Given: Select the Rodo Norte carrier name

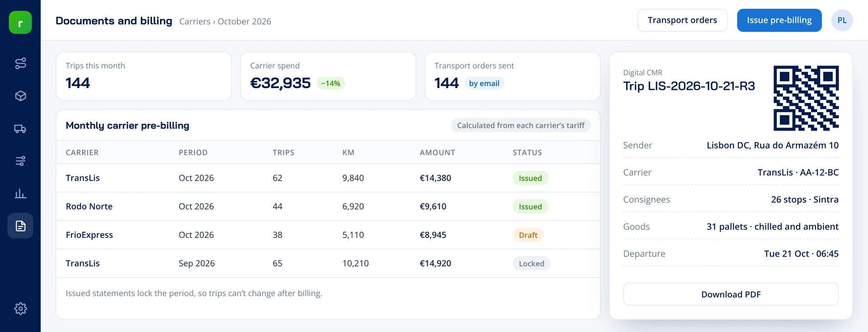Looking at the screenshot, I should click(x=89, y=206).
